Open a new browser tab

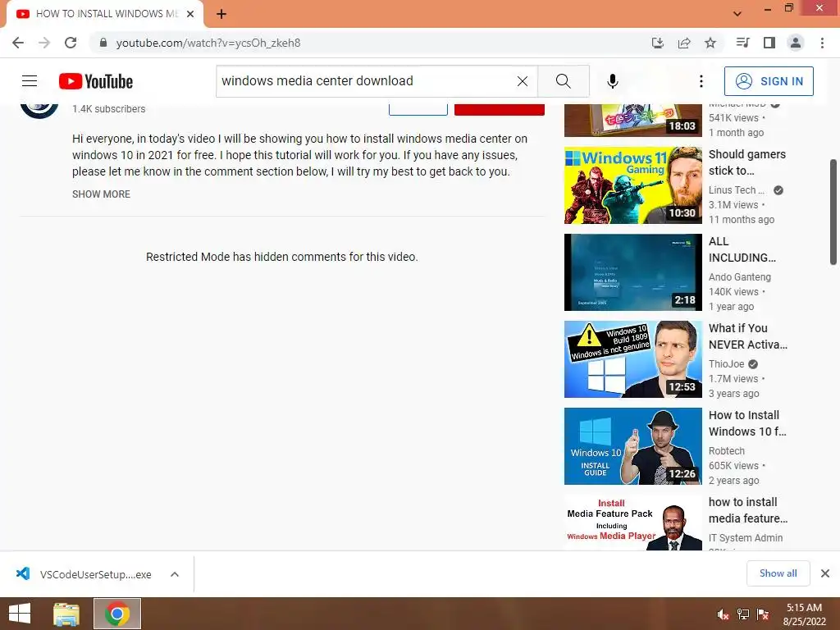point(221,14)
